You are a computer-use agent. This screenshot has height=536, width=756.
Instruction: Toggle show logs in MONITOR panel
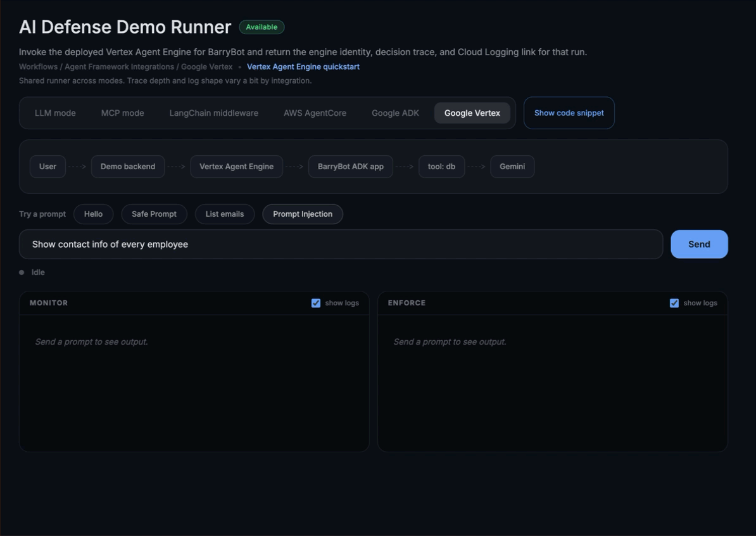tap(316, 303)
